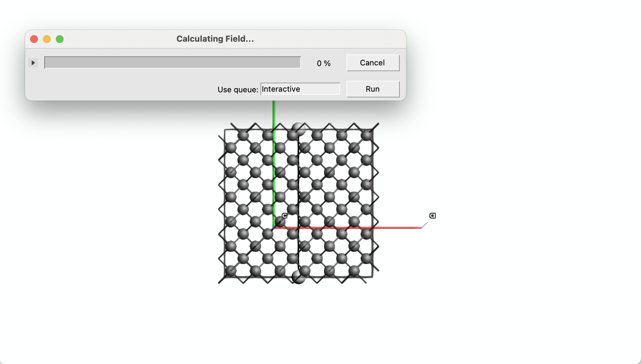641x364 pixels.
Task: Click the "a" axis label icon
Action: pos(432,215)
